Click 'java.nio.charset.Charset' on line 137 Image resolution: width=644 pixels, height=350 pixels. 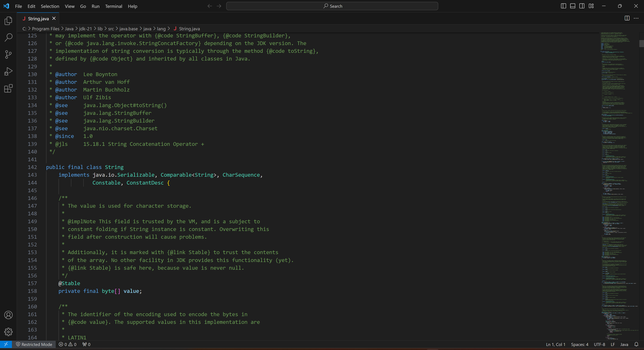(x=120, y=128)
